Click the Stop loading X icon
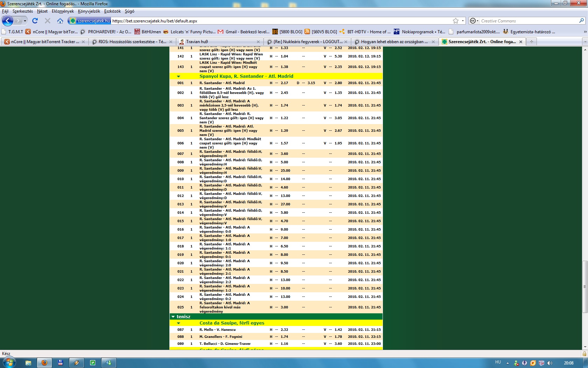 pyautogui.click(x=48, y=21)
